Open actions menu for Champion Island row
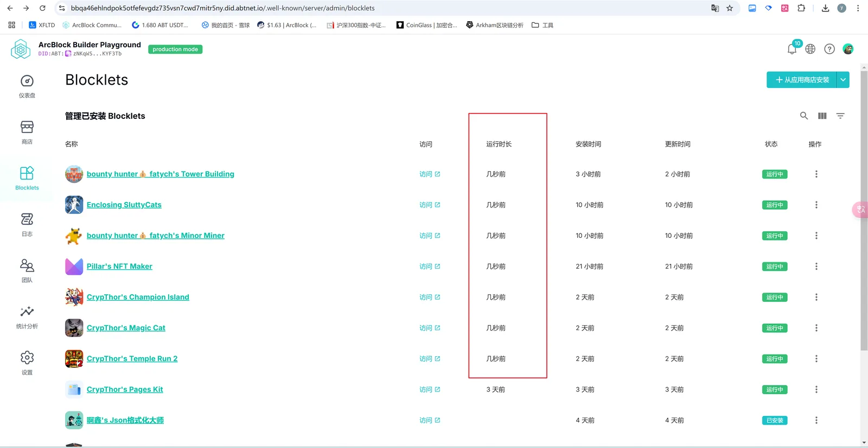The width and height of the screenshot is (868, 448). tap(816, 297)
